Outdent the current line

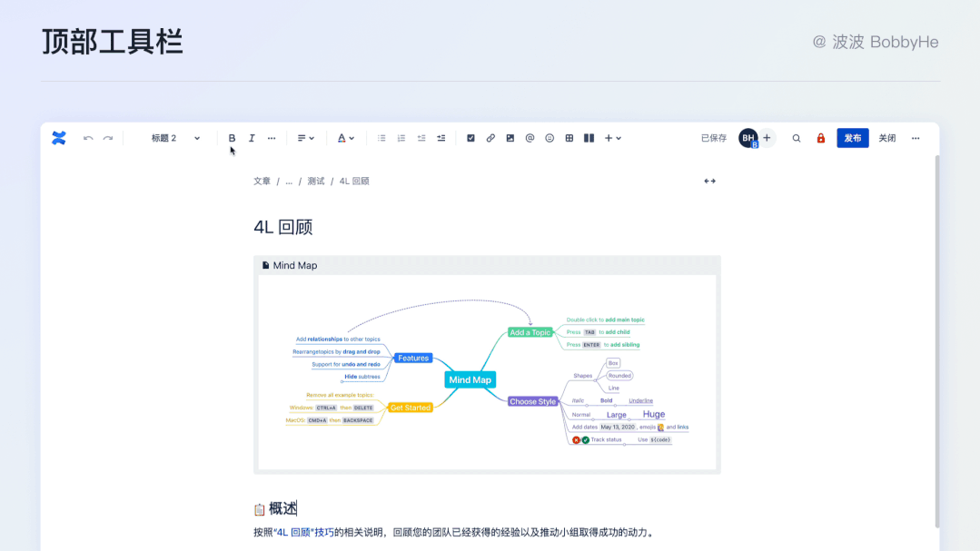coord(421,138)
